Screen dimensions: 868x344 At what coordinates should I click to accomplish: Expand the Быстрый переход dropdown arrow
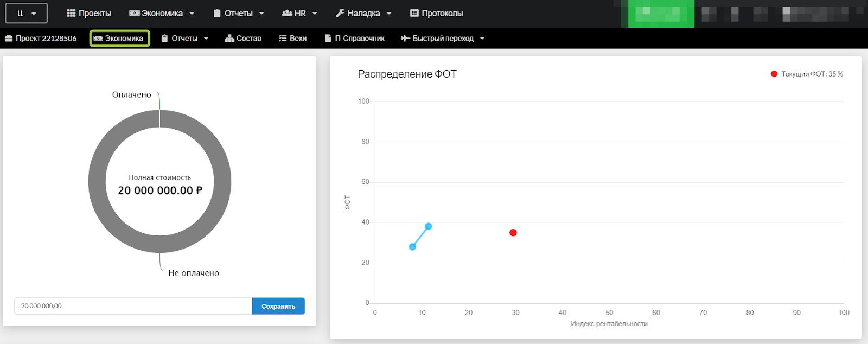tap(482, 39)
